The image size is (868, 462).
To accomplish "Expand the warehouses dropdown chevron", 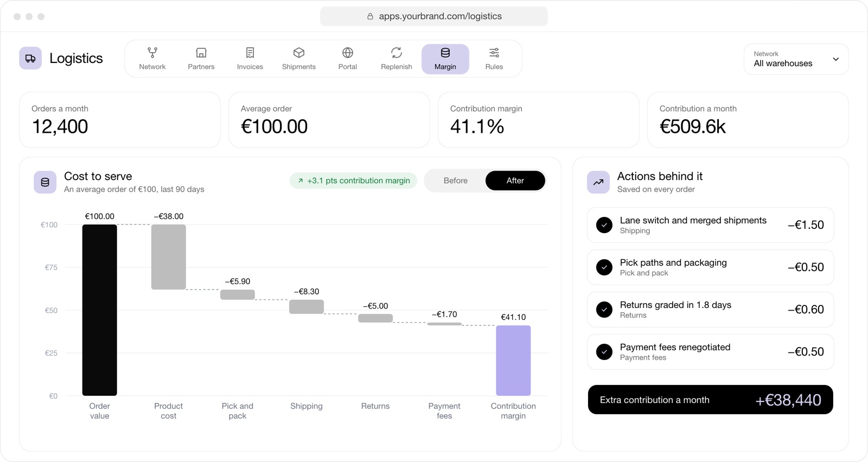I will point(836,59).
